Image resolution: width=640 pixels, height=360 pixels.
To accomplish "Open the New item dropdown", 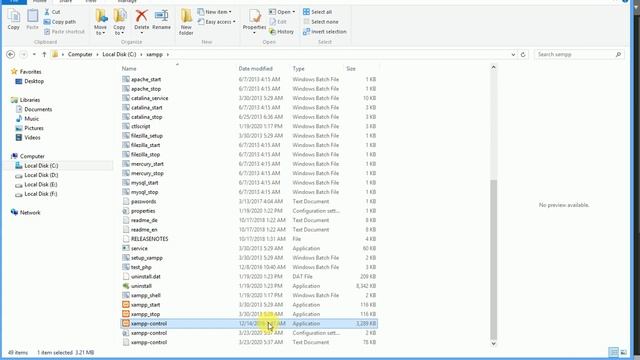I will [215, 12].
